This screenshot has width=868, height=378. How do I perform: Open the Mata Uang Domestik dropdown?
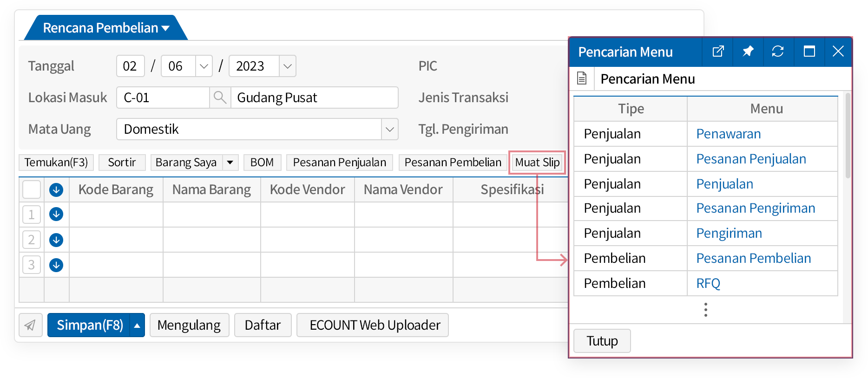coord(389,129)
